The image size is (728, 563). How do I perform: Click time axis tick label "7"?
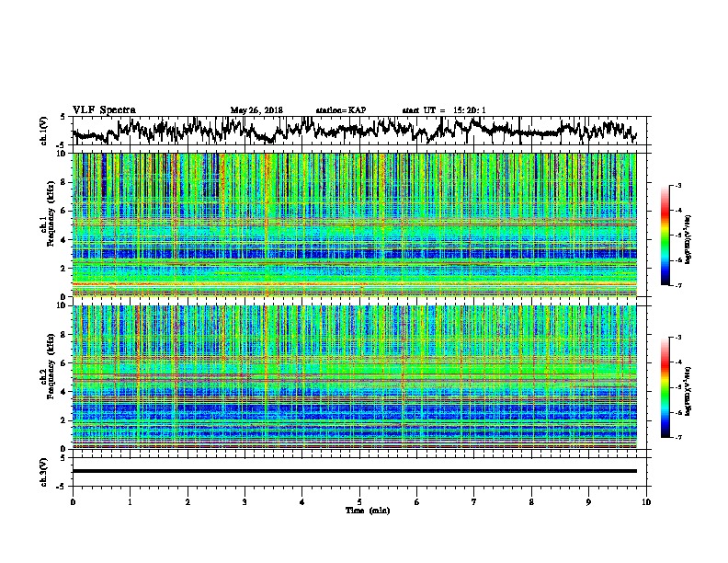474,501
